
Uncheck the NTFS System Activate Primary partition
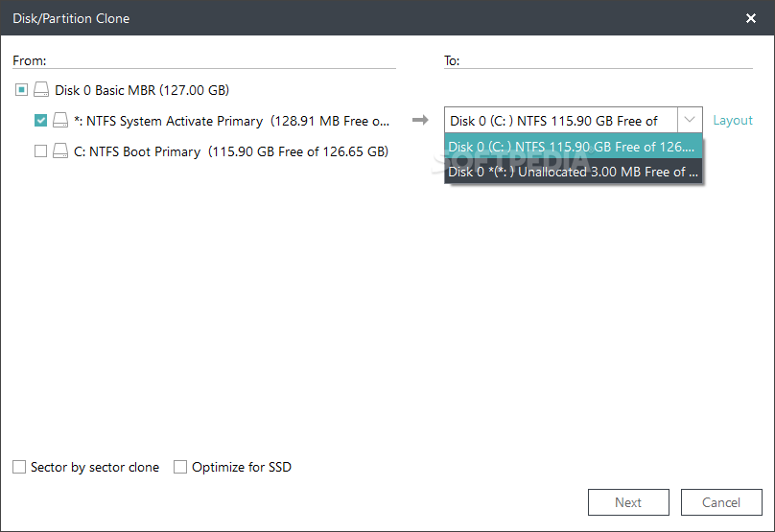coord(40,121)
